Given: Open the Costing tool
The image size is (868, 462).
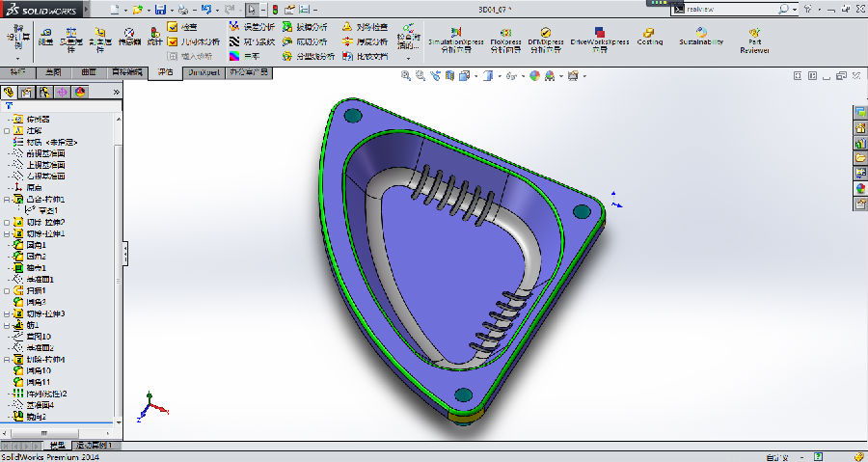Looking at the screenshot, I should [x=649, y=37].
